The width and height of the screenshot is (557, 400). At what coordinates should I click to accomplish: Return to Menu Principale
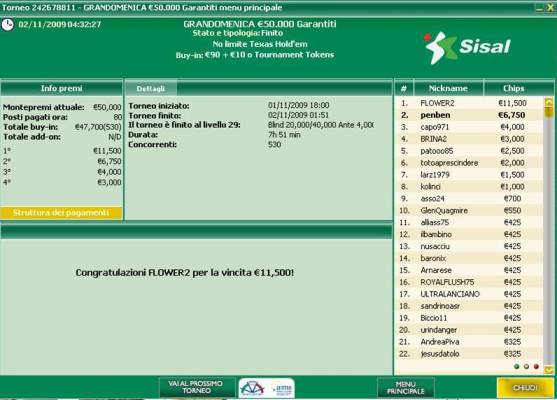(405, 388)
